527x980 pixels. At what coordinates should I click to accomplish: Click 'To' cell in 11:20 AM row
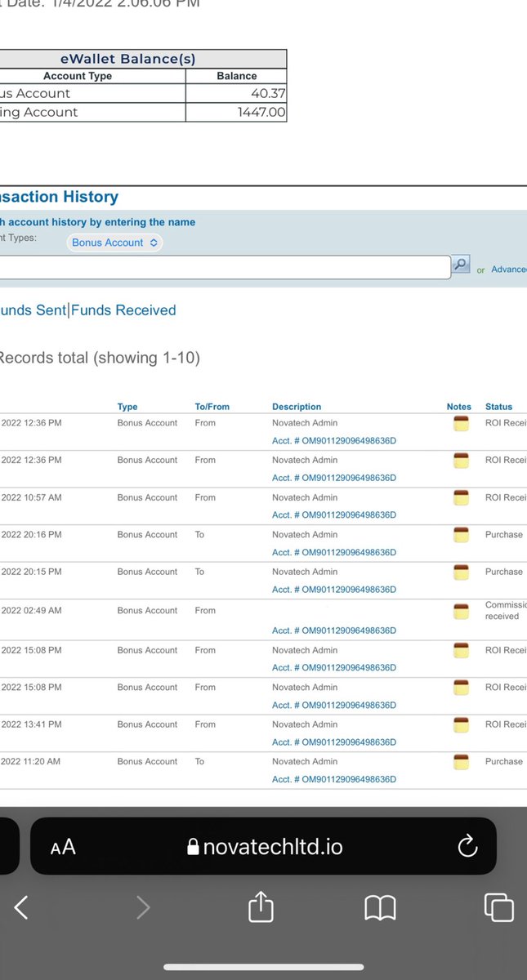pos(199,762)
